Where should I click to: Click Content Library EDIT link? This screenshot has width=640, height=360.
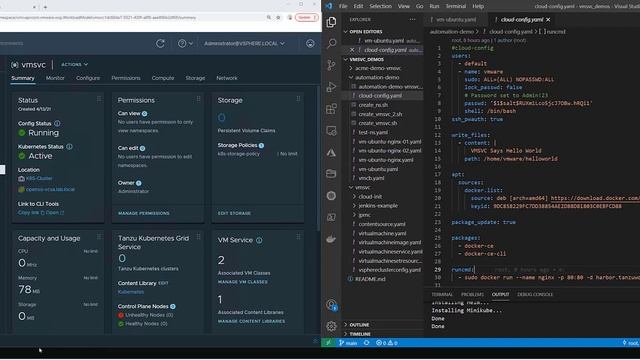click(163, 283)
